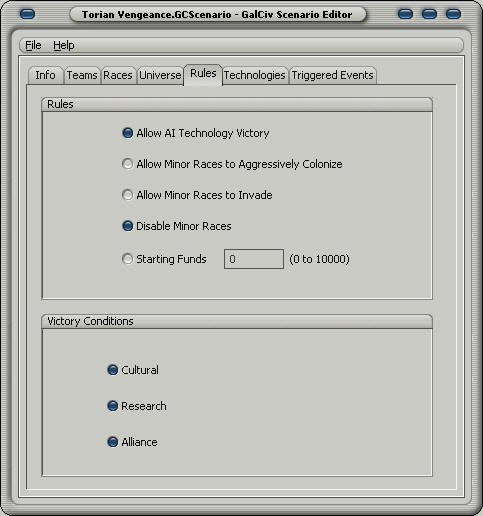Enable Allow Minor Races to Invade
The height and width of the screenshot is (516, 483).
(127, 195)
